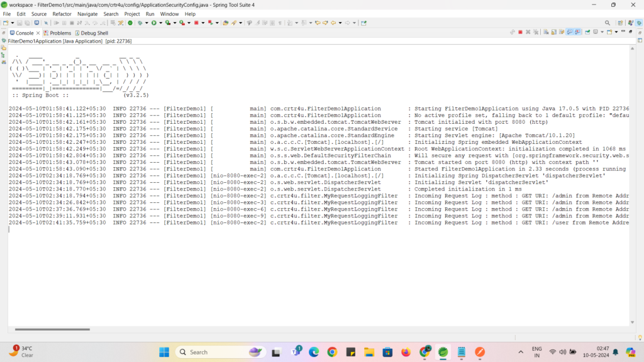Maximize the Console view panel
Screen dimensions: 644x362
click(x=631, y=31)
